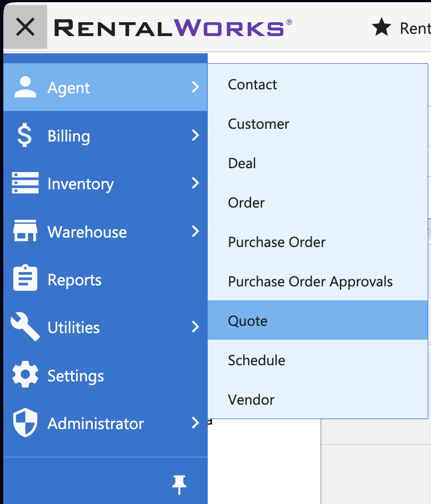
Task: Close the navigation menu with X
Action: click(26, 27)
